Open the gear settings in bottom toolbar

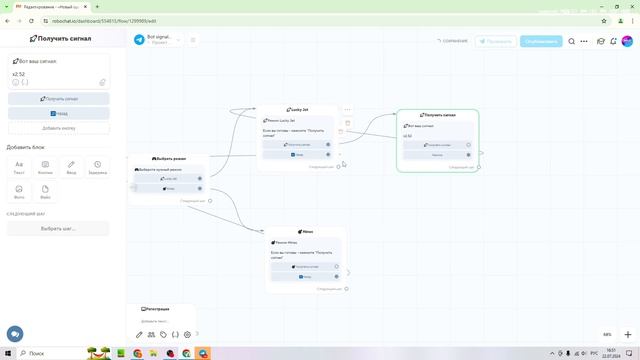point(187,335)
